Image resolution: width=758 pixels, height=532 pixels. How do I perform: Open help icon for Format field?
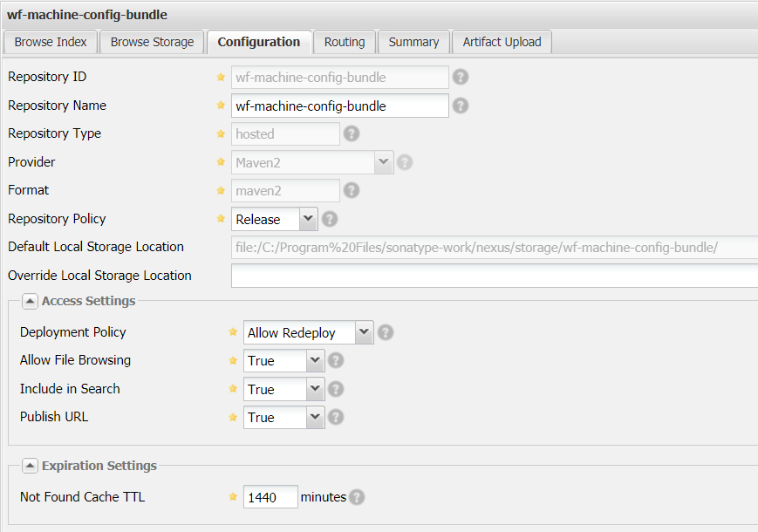coord(352,190)
